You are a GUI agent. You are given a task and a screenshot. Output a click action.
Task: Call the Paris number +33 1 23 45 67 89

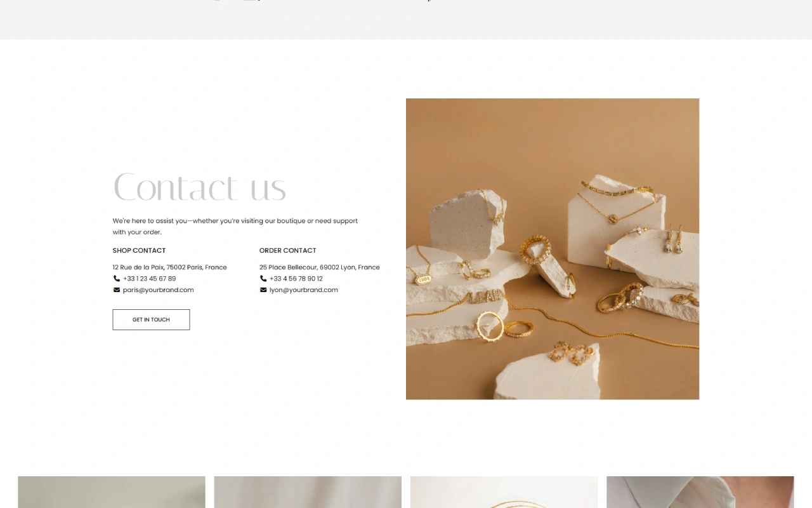click(150, 279)
